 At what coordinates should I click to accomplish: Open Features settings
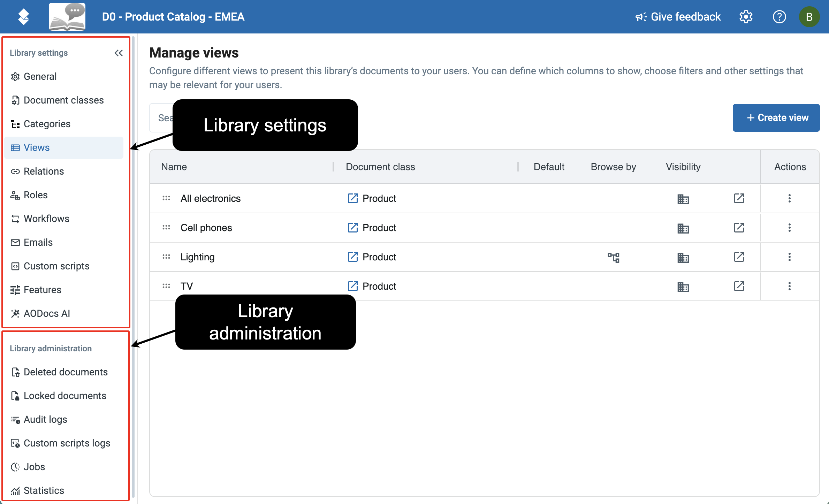tap(64, 290)
